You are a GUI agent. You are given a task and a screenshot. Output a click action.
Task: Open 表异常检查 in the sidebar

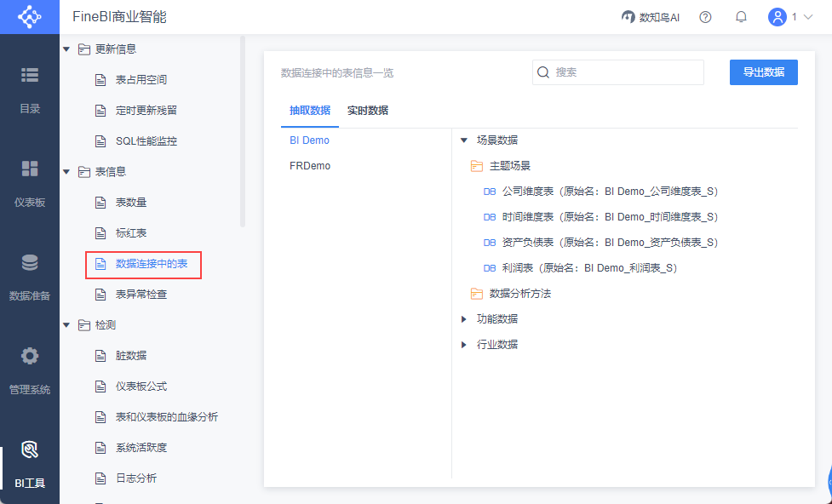[141, 294]
